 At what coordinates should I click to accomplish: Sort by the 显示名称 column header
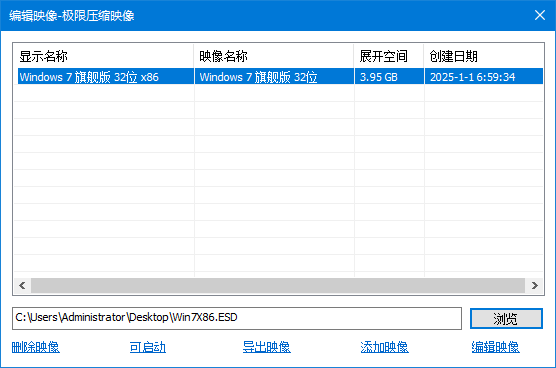point(104,56)
